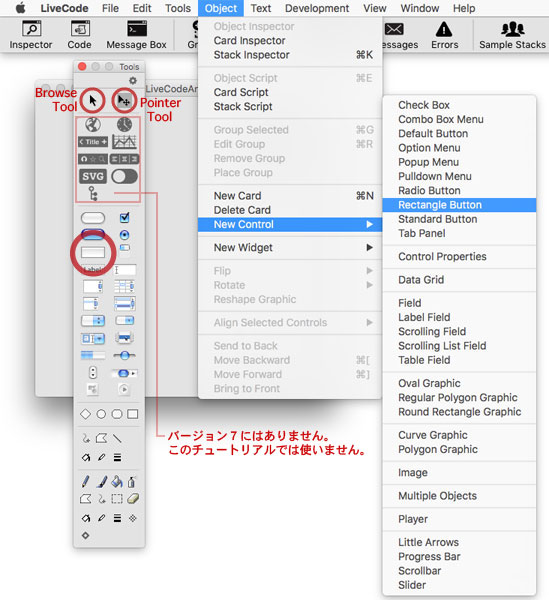Viewport: 549px width, 600px height.
Task: Click the Code toolbar button
Action: [x=80, y=35]
